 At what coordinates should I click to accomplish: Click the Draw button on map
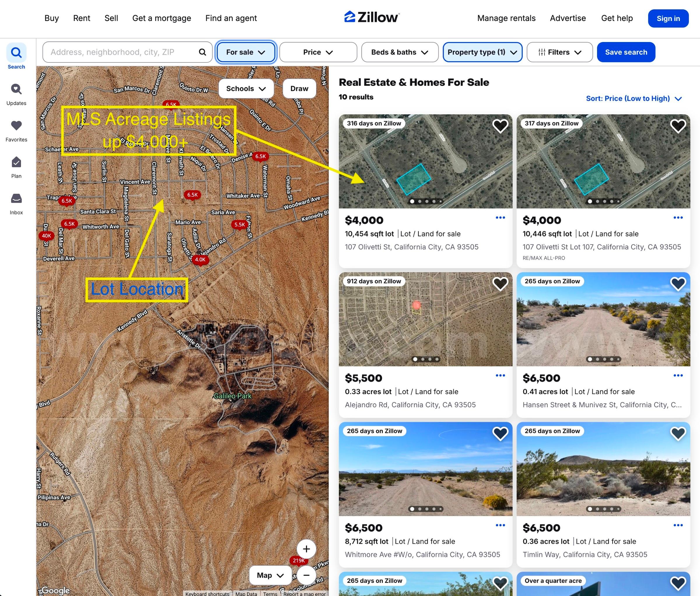[299, 88]
